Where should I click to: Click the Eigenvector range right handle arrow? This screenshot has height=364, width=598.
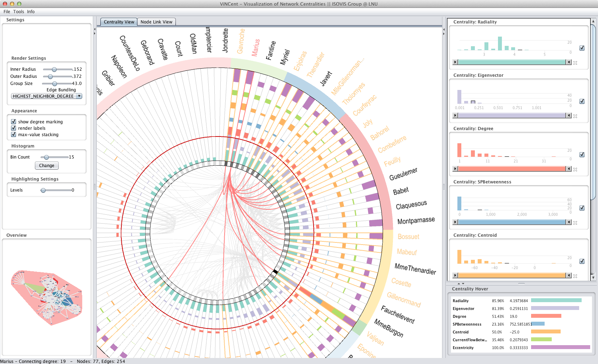569,116
